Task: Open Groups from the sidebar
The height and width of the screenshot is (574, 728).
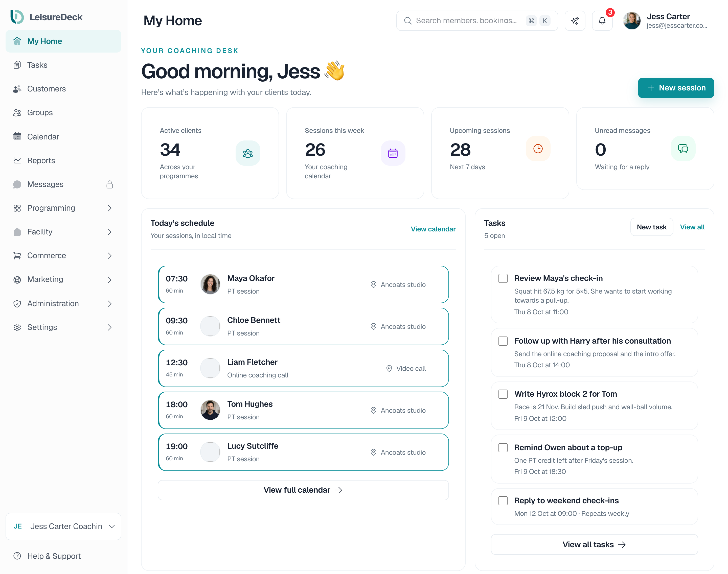Action: (x=63, y=113)
